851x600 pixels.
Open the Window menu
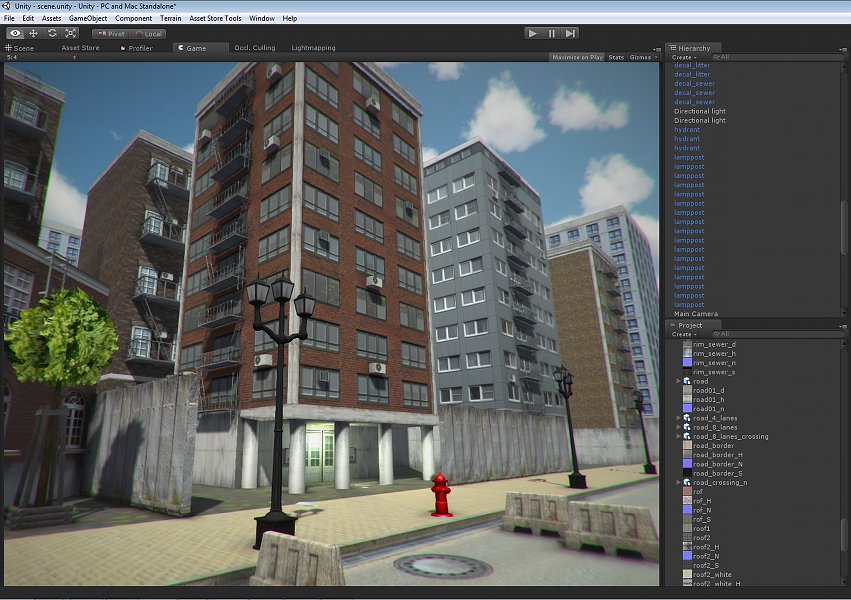click(x=262, y=18)
